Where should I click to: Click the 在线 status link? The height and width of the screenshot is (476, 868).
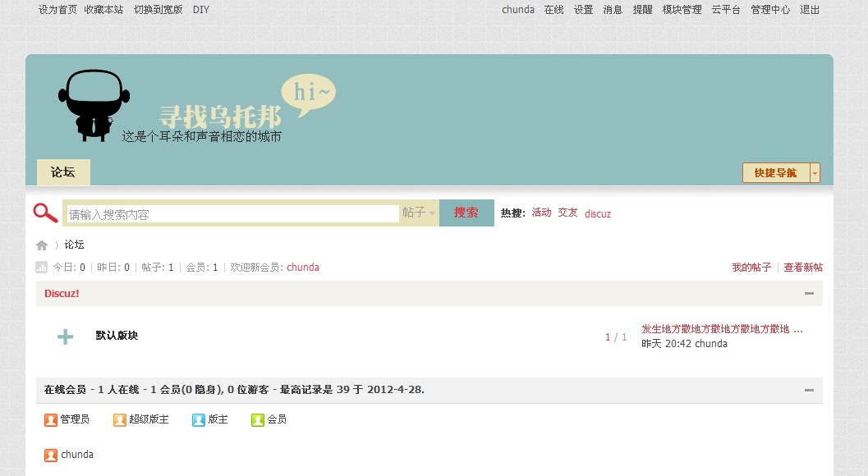553,9
